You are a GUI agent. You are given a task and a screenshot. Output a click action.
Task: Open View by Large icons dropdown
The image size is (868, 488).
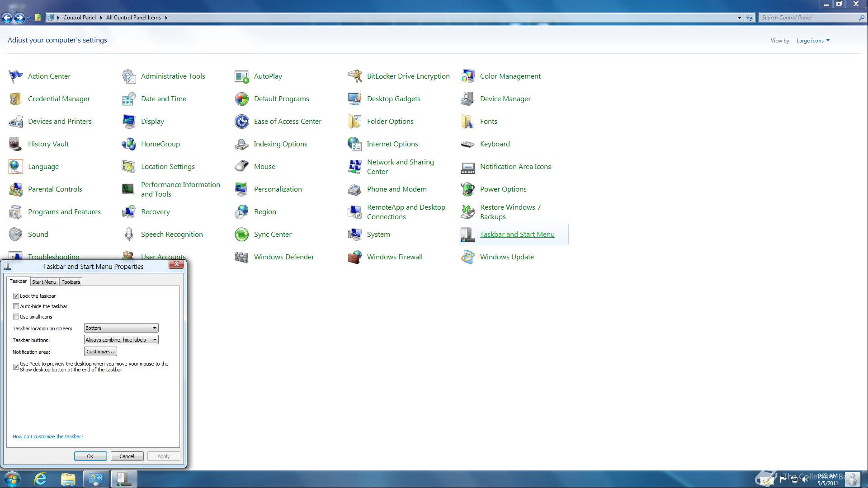point(813,41)
